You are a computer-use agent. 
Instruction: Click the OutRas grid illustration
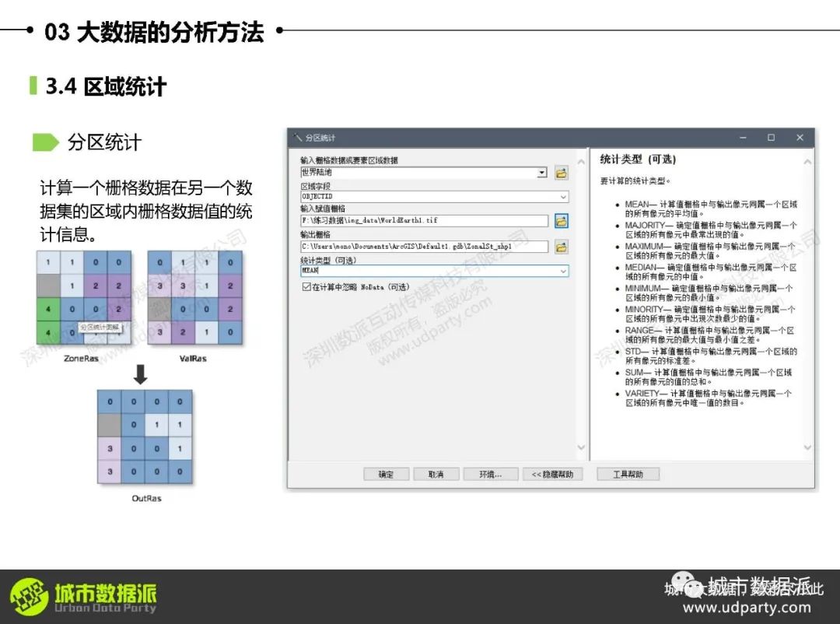(x=145, y=437)
